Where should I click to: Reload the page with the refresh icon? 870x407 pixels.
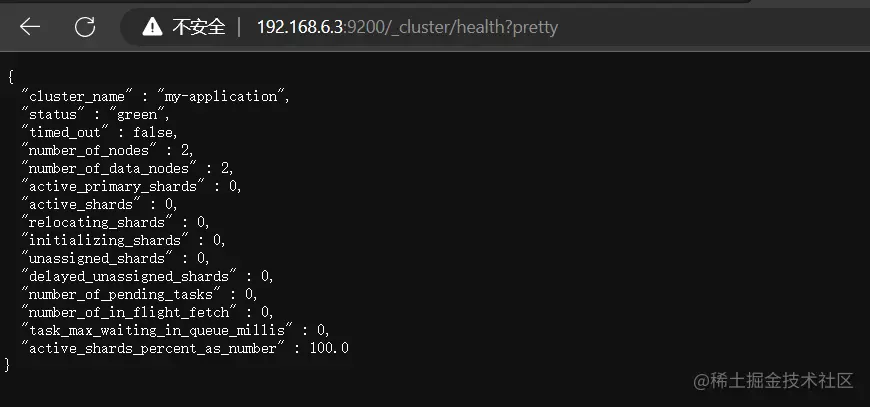coord(85,27)
